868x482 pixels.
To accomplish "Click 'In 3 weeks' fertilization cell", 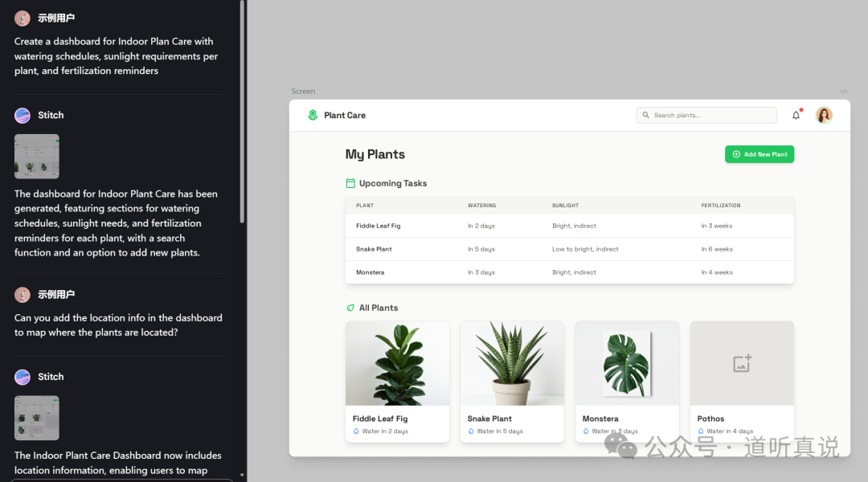I will [x=717, y=226].
